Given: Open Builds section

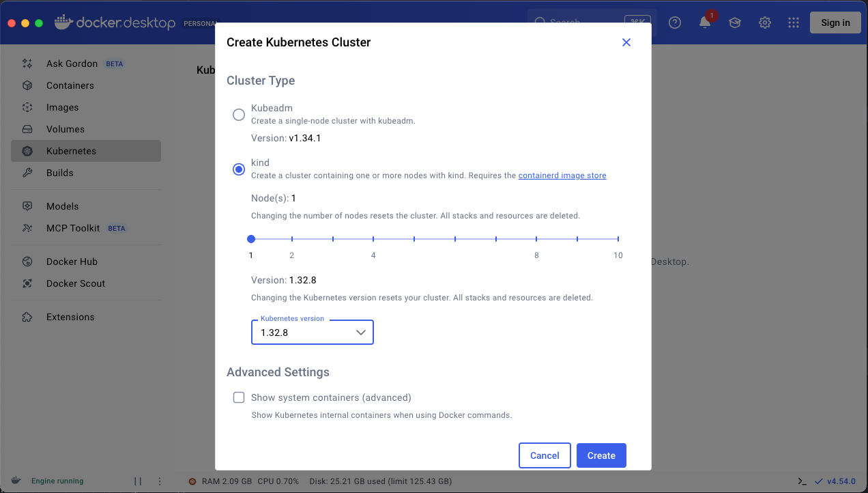Looking at the screenshot, I should 86,173.
